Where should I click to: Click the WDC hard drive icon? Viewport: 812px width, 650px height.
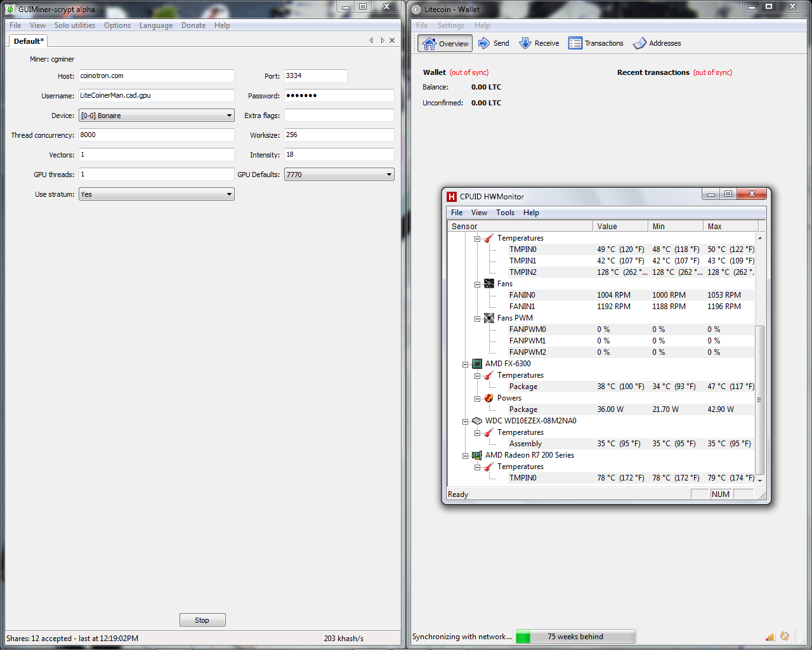(477, 421)
